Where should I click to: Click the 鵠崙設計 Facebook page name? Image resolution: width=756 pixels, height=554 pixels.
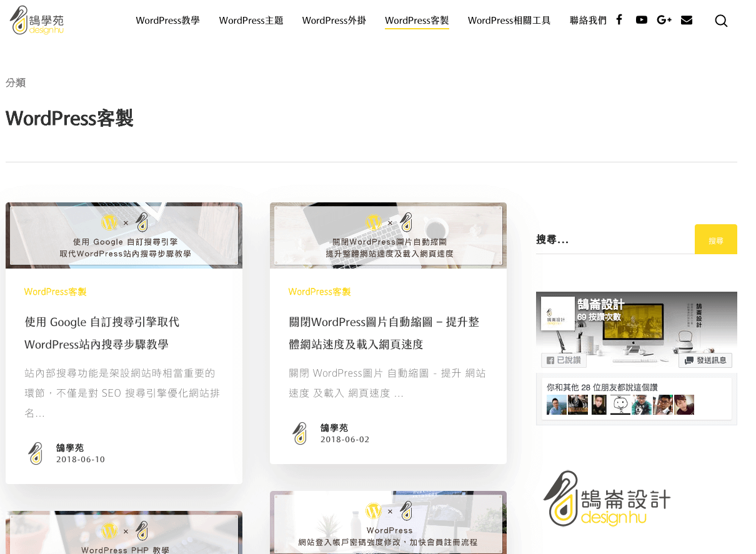[x=600, y=304]
